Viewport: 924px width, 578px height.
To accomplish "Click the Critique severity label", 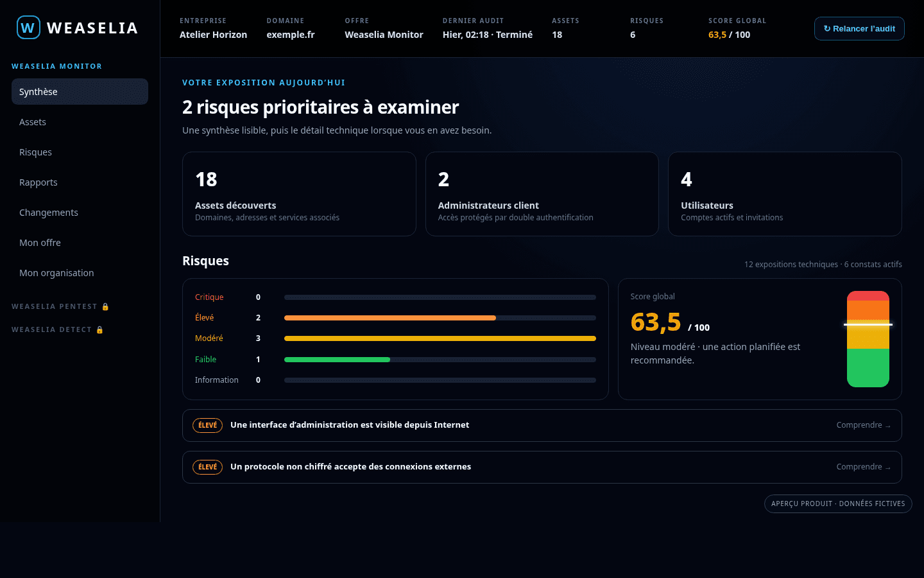I will (209, 297).
